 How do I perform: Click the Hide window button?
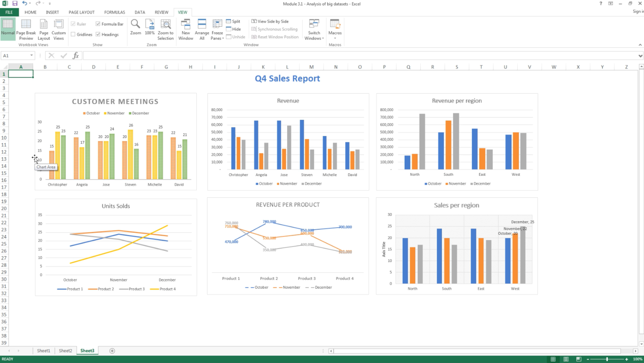233,29
